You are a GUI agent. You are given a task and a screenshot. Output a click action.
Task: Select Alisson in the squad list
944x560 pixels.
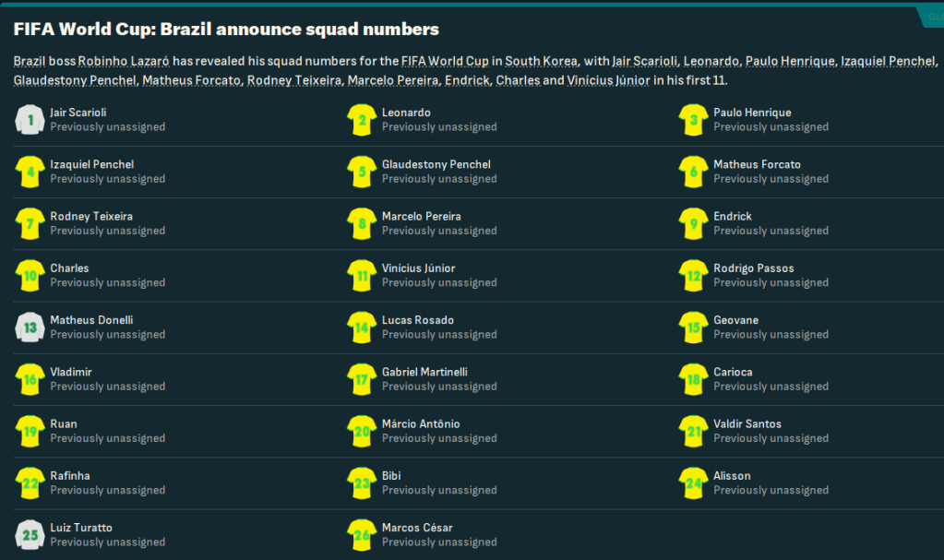click(732, 476)
